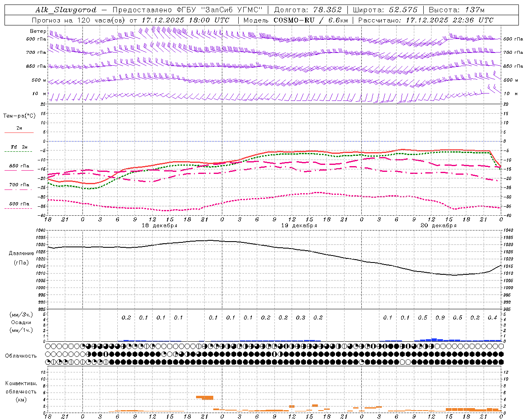Click the computed time Рассчитано: 17.12.2025 22:36 UTC
The width and height of the screenshot is (525, 420).
pos(426,20)
